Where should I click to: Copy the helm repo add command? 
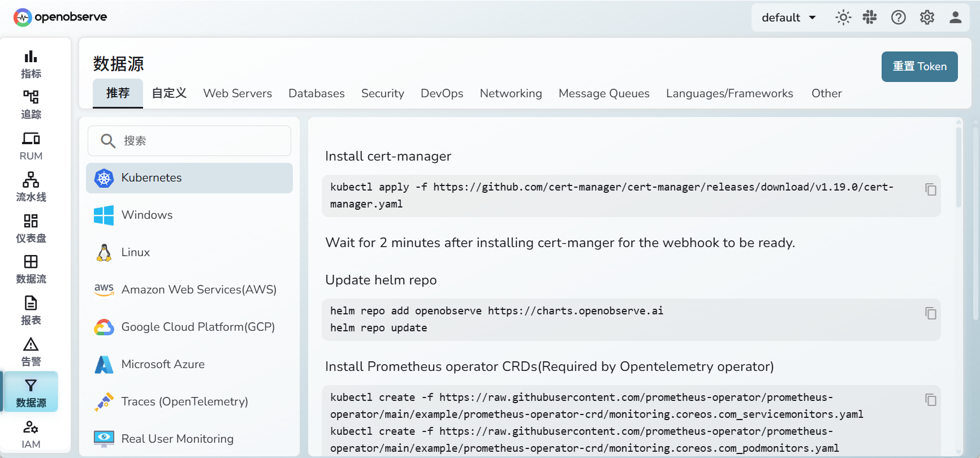(930, 313)
